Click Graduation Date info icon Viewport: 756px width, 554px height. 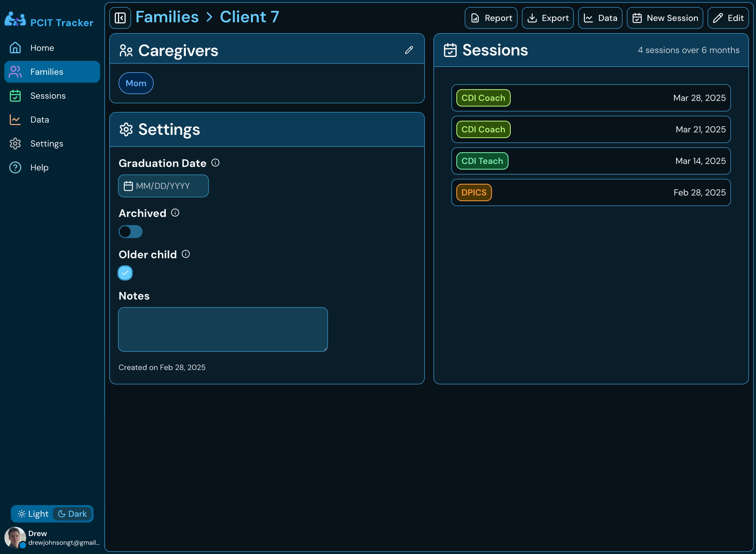pos(215,163)
